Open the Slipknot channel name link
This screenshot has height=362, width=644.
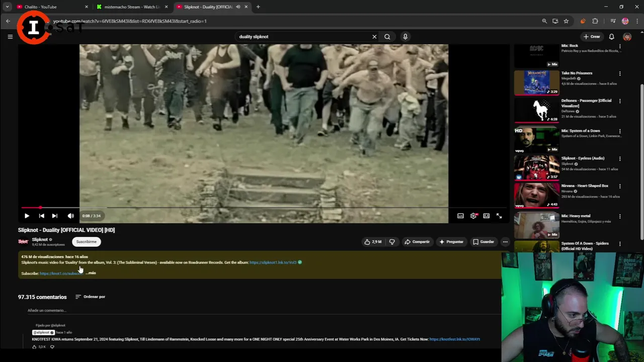(x=40, y=239)
